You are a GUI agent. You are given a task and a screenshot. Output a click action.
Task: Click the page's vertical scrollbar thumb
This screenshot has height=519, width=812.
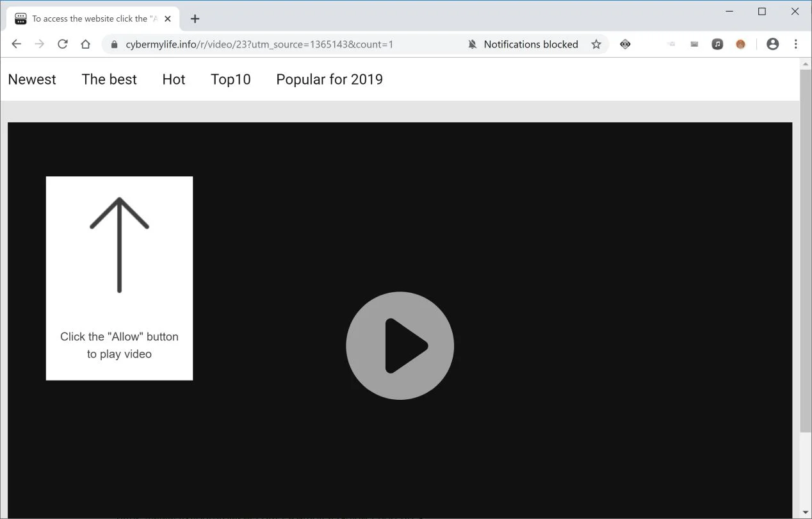pyautogui.click(x=806, y=251)
